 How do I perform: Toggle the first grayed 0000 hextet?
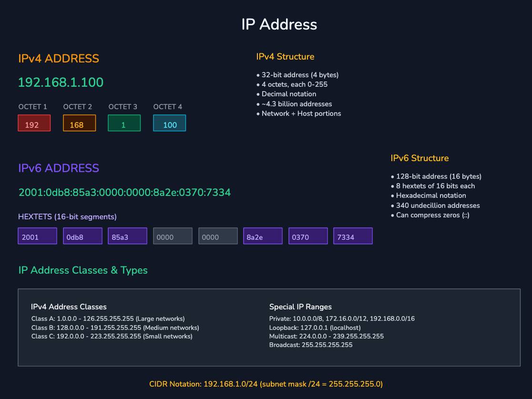coord(173,235)
